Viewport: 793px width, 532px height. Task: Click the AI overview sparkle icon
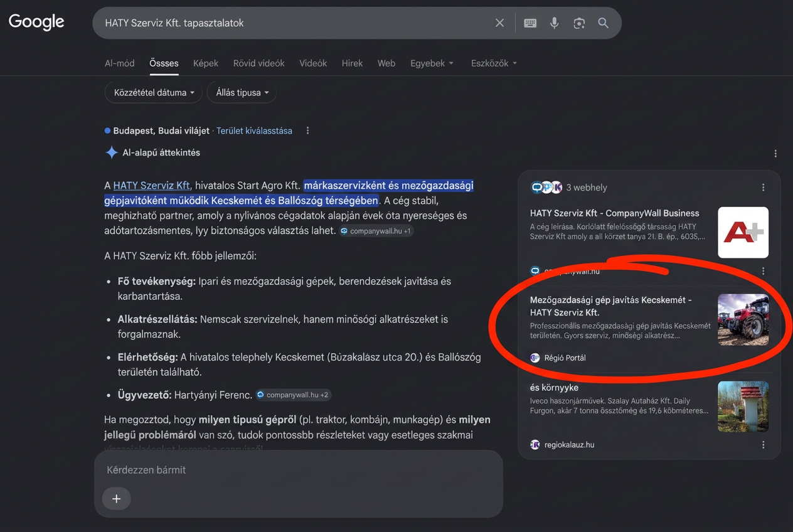(x=112, y=152)
